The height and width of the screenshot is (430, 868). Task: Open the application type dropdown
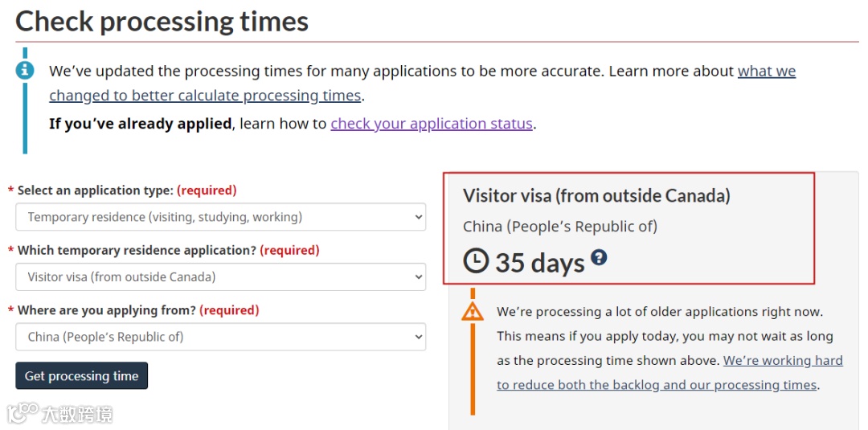[220, 217]
